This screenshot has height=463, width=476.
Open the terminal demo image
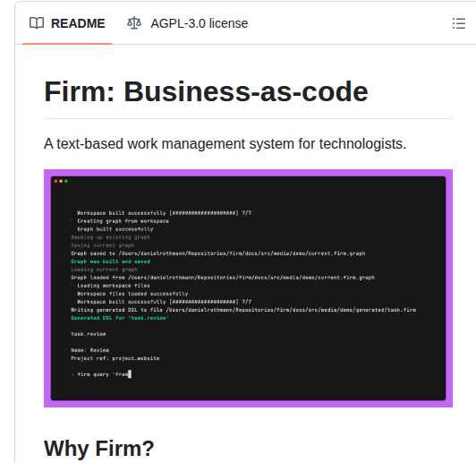[248, 288]
